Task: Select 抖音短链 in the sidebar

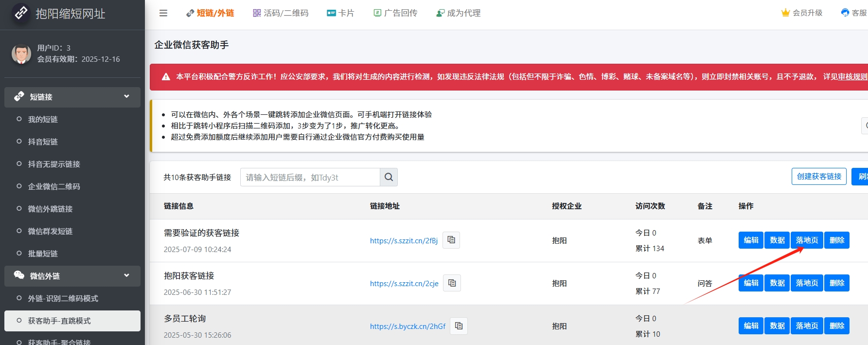Action: tap(43, 142)
